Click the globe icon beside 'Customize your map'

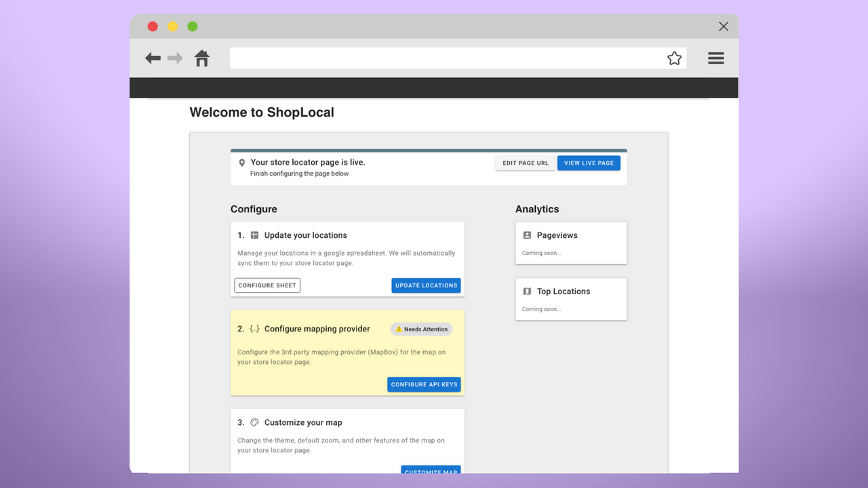(254, 422)
